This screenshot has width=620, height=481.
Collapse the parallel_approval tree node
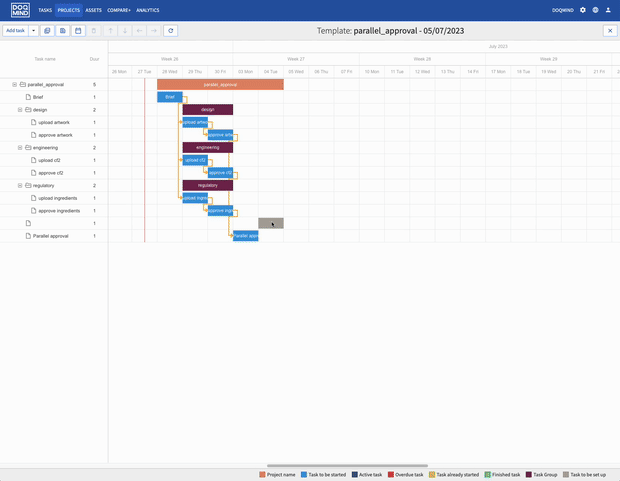[x=15, y=85]
